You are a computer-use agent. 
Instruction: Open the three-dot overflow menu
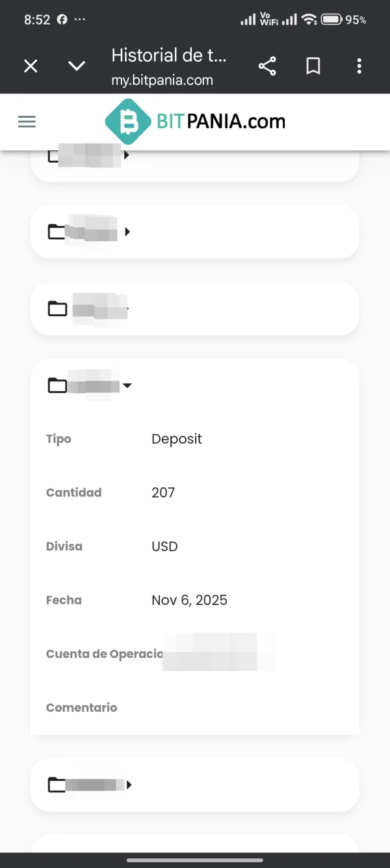359,66
